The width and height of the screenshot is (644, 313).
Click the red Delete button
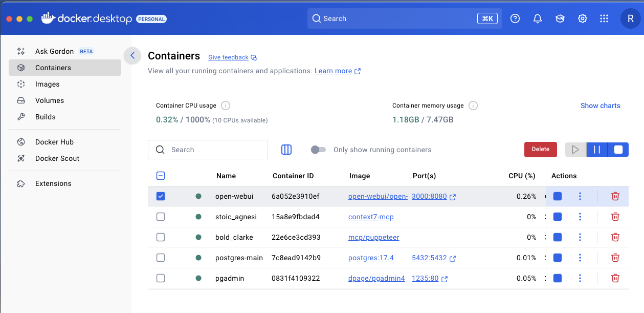click(540, 150)
